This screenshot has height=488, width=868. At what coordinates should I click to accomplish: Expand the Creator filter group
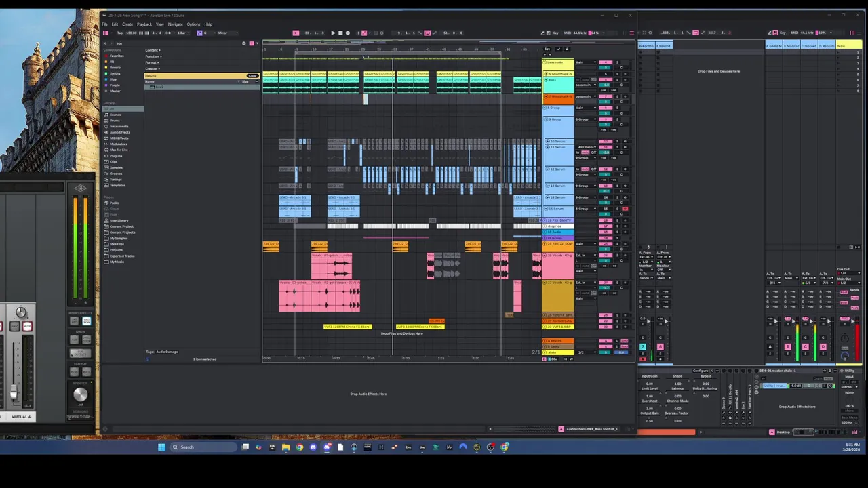pyautogui.click(x=153, y=68)
